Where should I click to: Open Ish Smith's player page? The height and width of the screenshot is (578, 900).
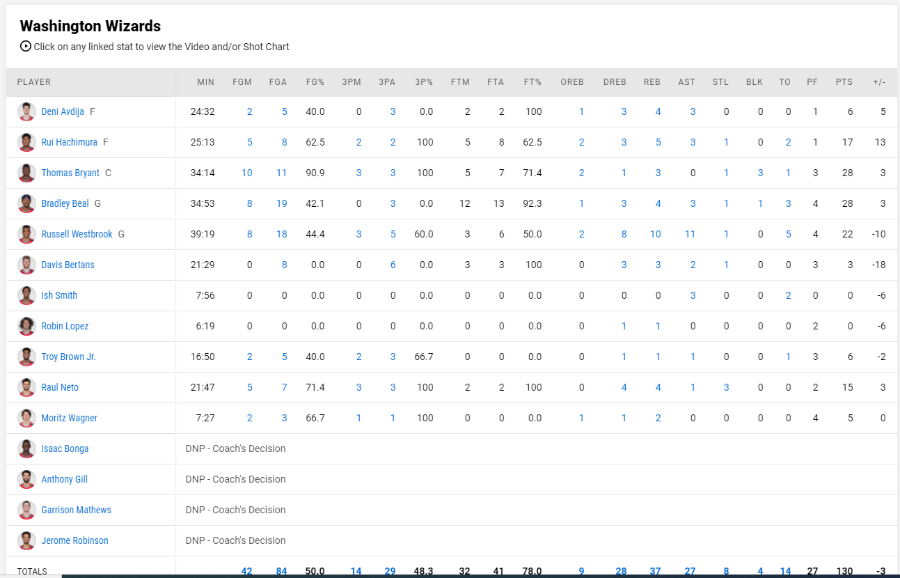[59, 295]
